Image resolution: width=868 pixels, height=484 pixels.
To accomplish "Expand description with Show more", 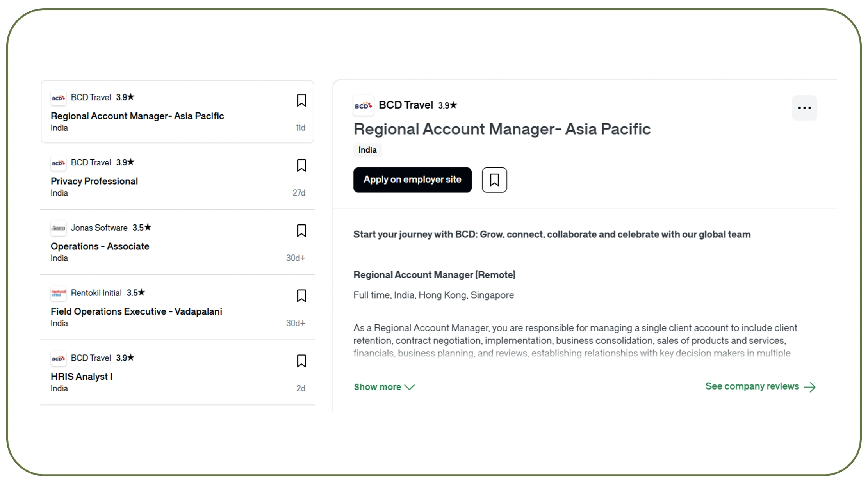I will coord(377,387).
